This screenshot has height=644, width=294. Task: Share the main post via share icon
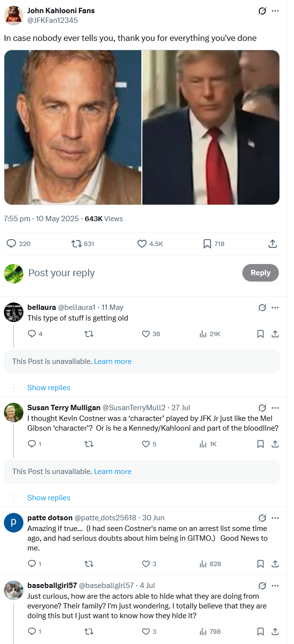pyautogui.click(x=273, y=244)
